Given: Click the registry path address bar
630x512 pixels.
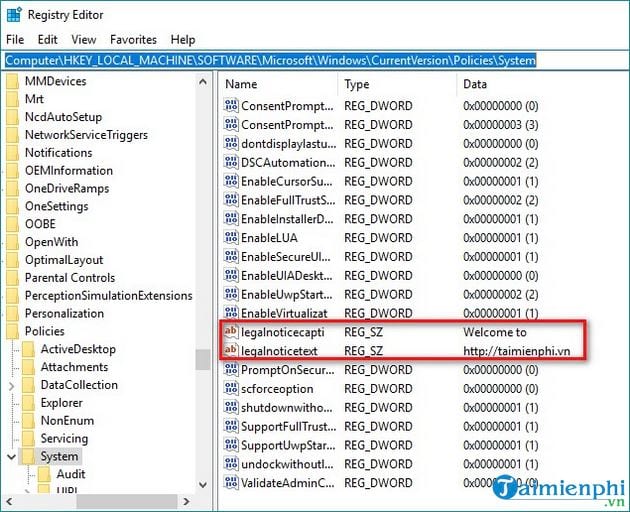Looking at the screenshot, I should tap(270, 60).
